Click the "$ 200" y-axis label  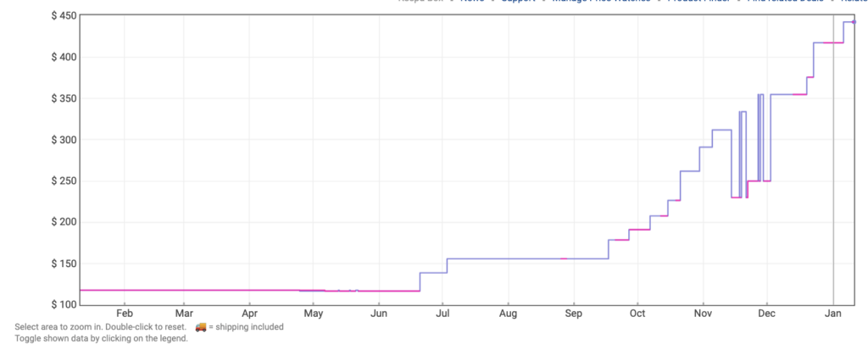click(x=62, y=223)
